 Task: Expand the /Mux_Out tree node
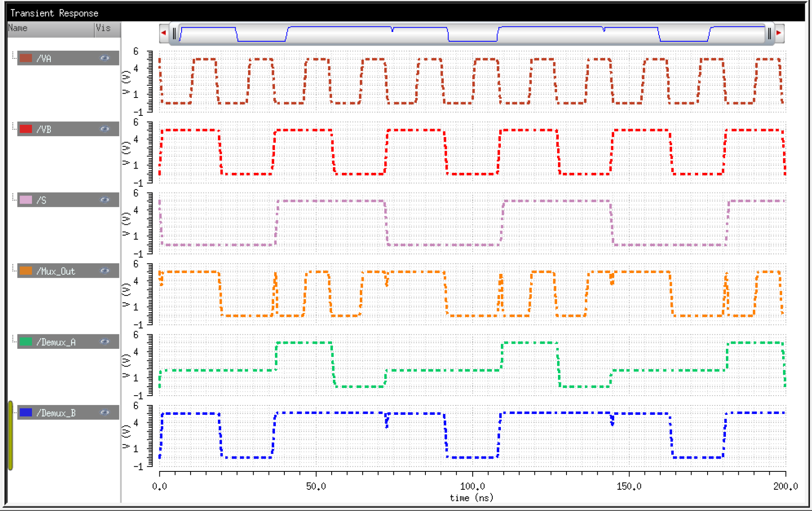(x=14, y=268)
